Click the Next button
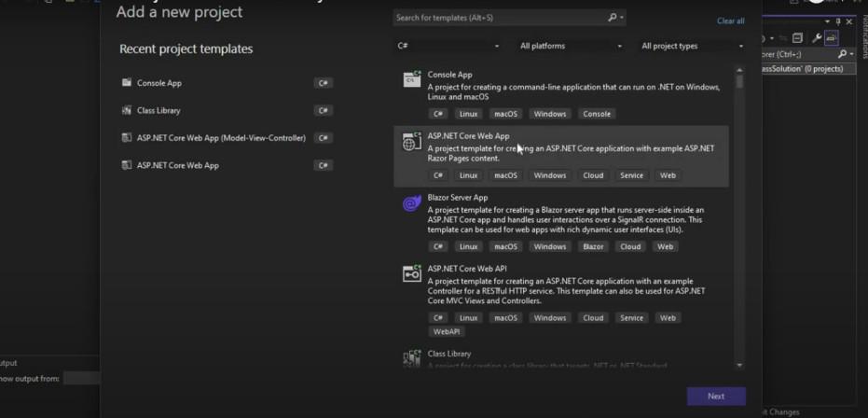This screenshot has height=418, width=868. [x=716, y=397]
